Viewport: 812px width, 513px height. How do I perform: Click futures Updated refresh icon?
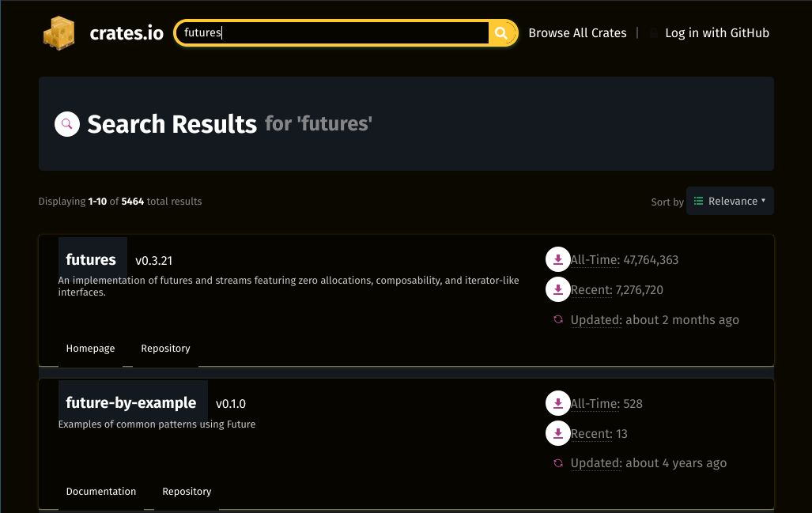coord(558,319)
